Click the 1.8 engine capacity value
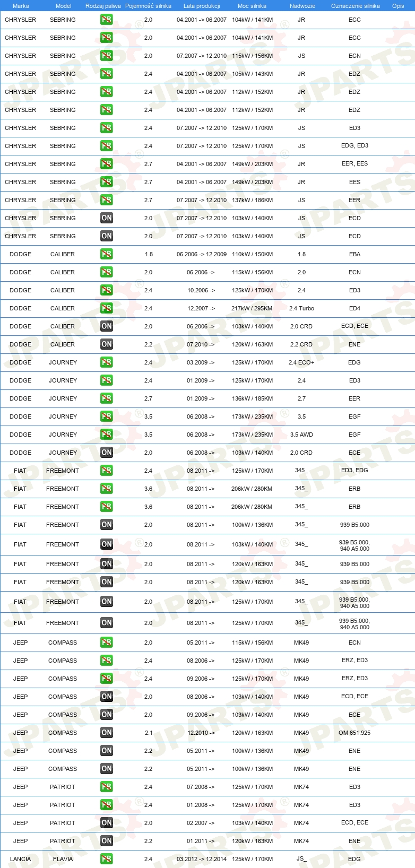The image size is (415, 868). [x=149, y=254]
